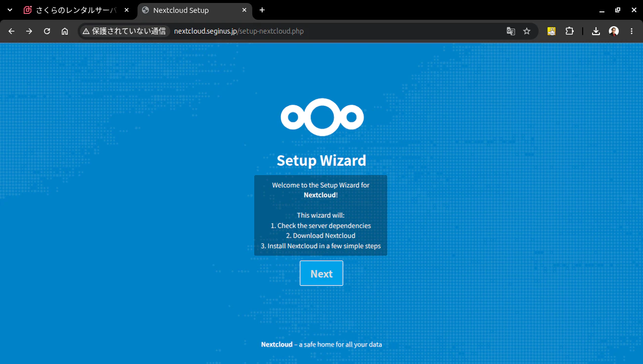Close the さくらのレンタルサーバ tab
This screenshot has height=364, width=643.
pos(126,10)
